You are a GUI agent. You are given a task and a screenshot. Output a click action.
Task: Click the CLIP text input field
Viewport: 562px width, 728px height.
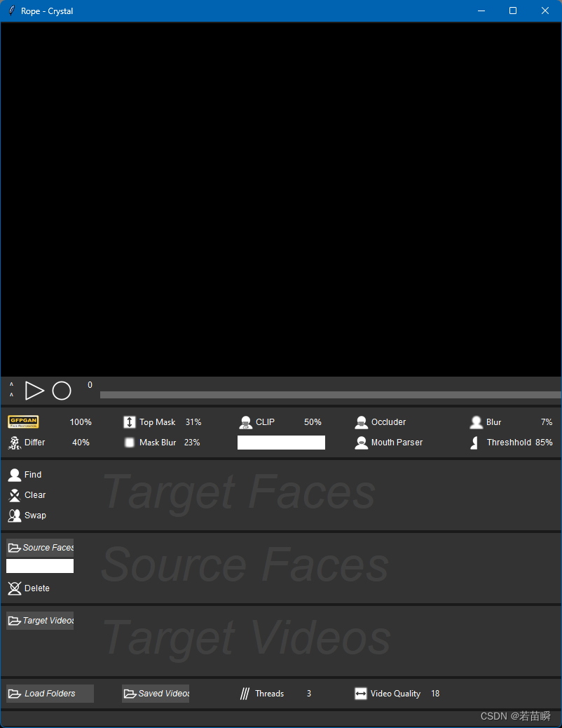tap(281, 443)
